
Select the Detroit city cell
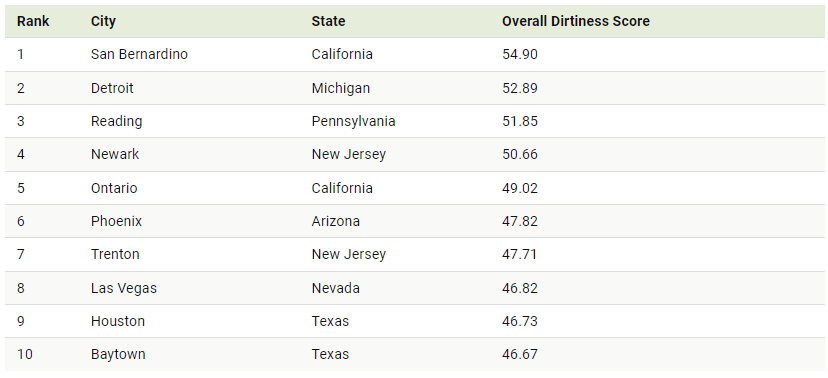[112, 88]
